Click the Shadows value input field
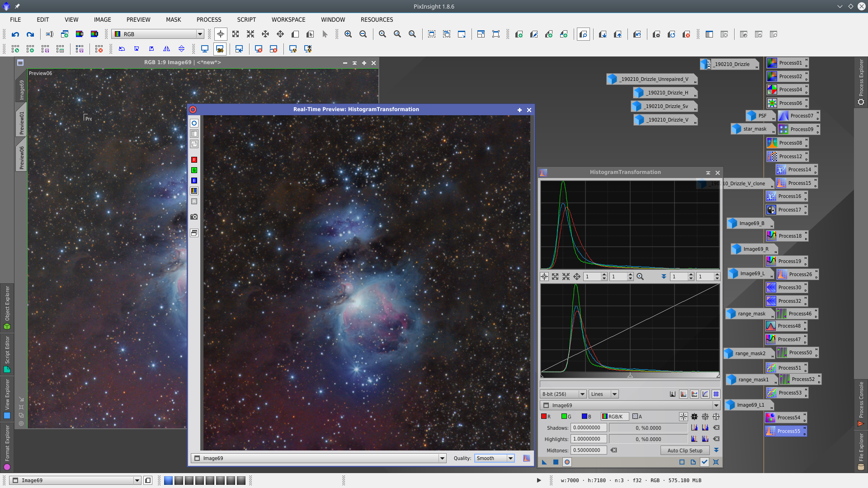Screen dimensions: 868x488 pos(588,427)
